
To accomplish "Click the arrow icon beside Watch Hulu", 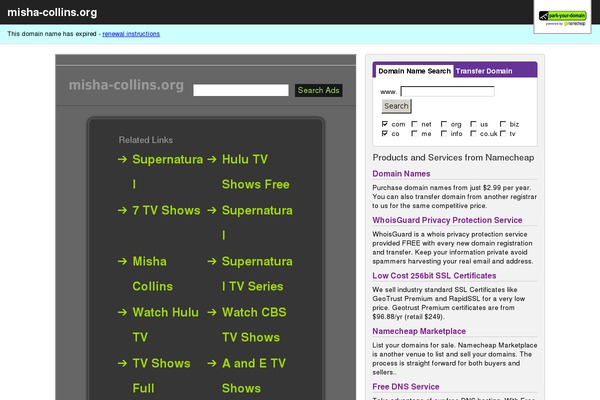I will tap(122, 312).
